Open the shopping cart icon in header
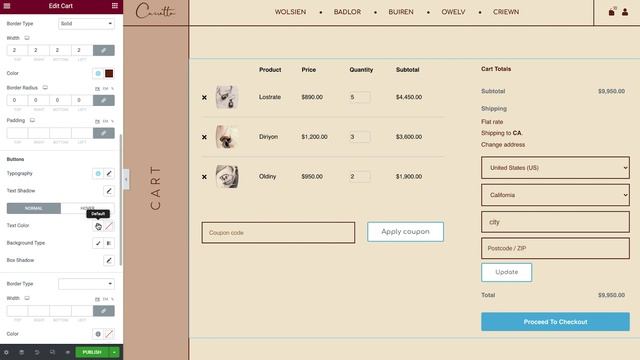640x360 pixels. click(611, 12)
